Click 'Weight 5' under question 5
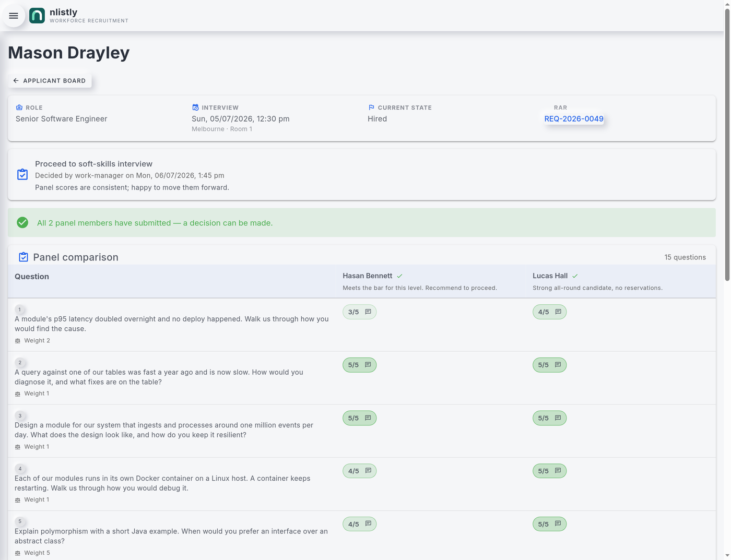The image size is (731, 560). pos(37,553)
